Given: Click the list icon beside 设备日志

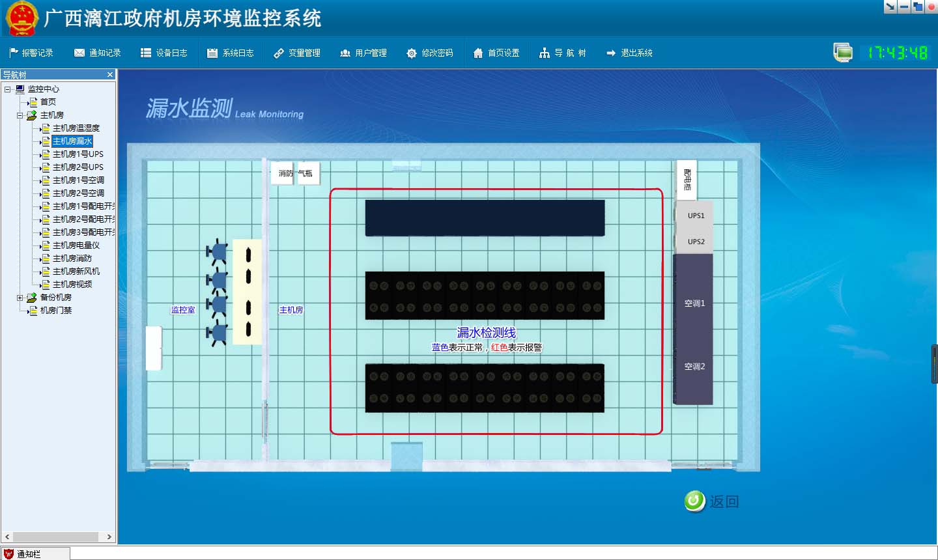Looking at the screenshot, I should click(146, 53).
